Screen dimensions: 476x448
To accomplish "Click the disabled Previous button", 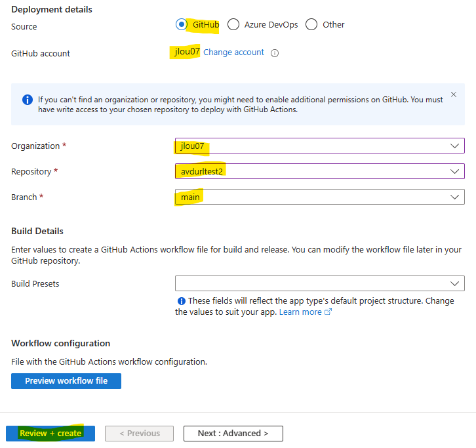I will pyautogui.click(x=140, y=434).
